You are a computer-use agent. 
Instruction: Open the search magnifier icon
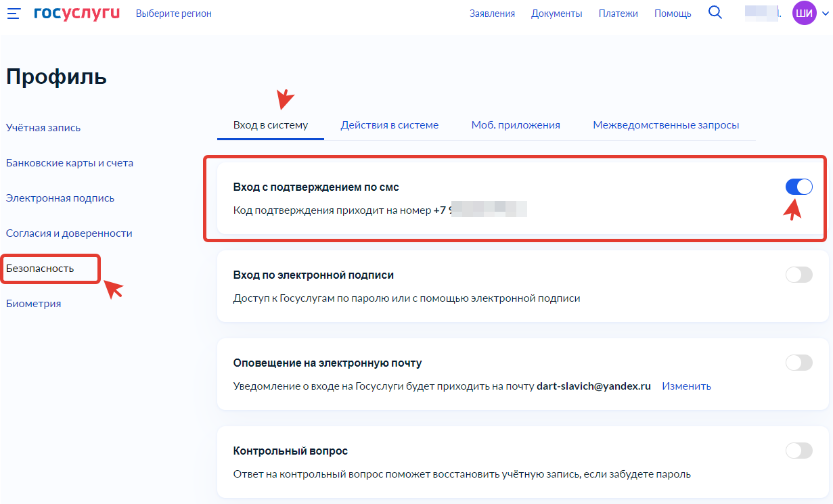(x=715, y=13)
